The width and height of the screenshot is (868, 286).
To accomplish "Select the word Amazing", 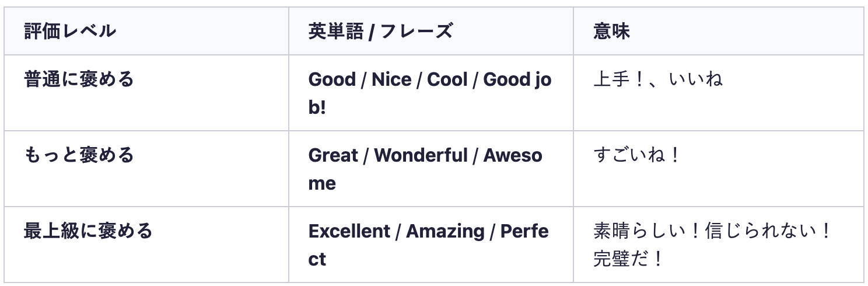I will coord(445,231).
